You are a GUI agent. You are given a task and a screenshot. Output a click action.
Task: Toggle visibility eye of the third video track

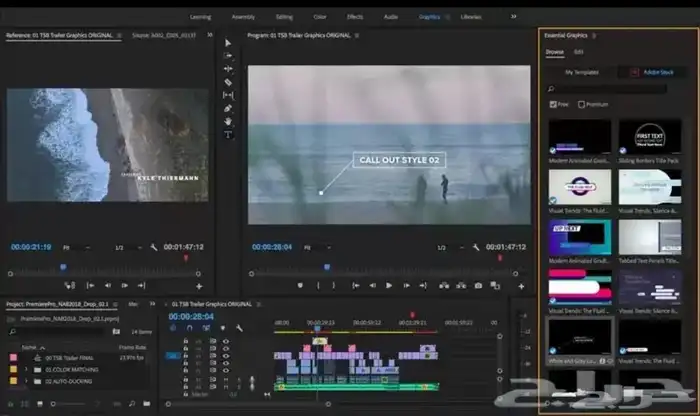[x=226, y=356]
